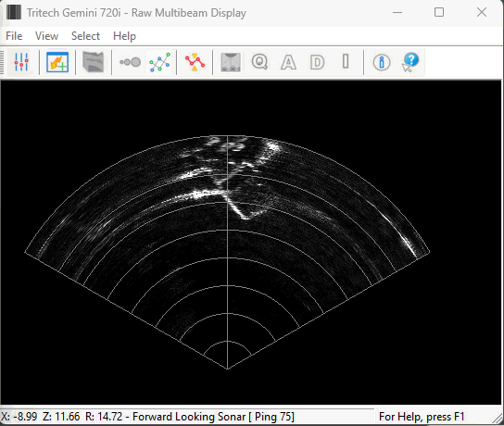Image resolution: width=504 pixels, height=426 pixels.
Task: Click the add new display window icon
Action: pos(57,62)
